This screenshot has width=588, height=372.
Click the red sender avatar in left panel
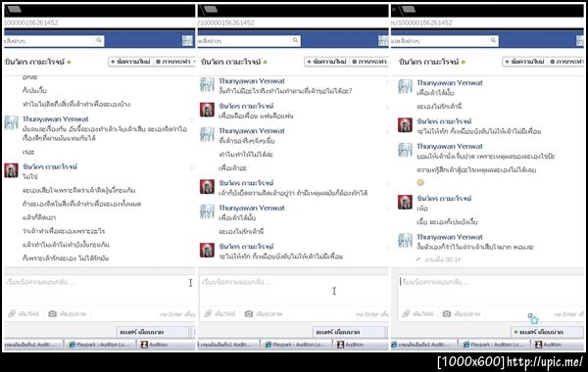(x=11, y=170)
